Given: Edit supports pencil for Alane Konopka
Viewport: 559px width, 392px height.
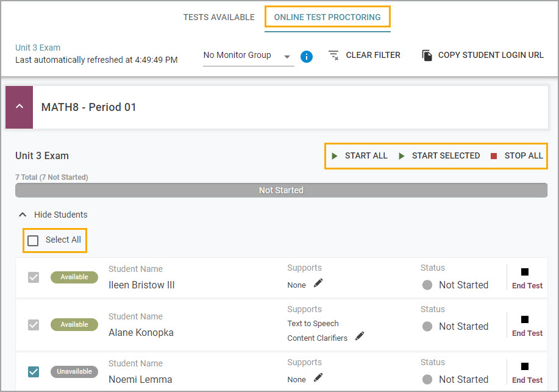Looking at the screenshot, I should 360,337.
